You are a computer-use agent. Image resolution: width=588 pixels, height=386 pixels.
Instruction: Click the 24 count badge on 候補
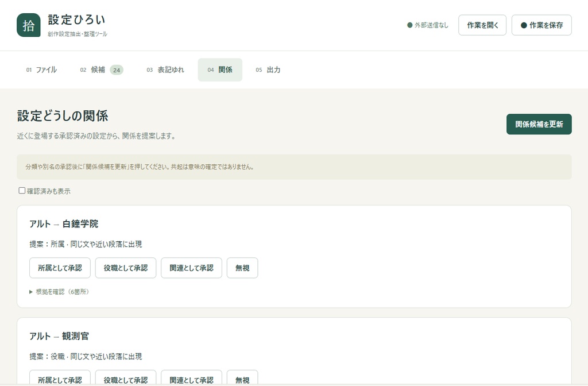coord(117,70)
